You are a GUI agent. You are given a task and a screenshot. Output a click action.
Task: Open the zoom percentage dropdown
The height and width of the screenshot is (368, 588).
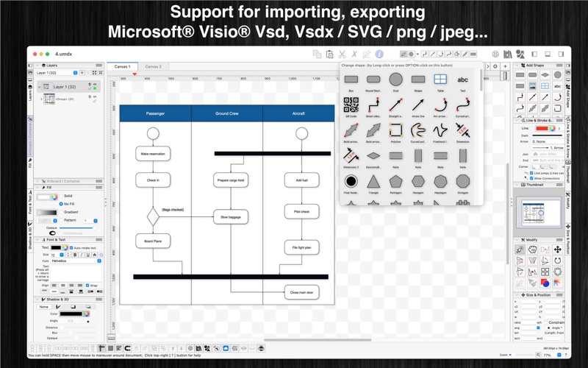pyautogui.click(x=559, y=355)
